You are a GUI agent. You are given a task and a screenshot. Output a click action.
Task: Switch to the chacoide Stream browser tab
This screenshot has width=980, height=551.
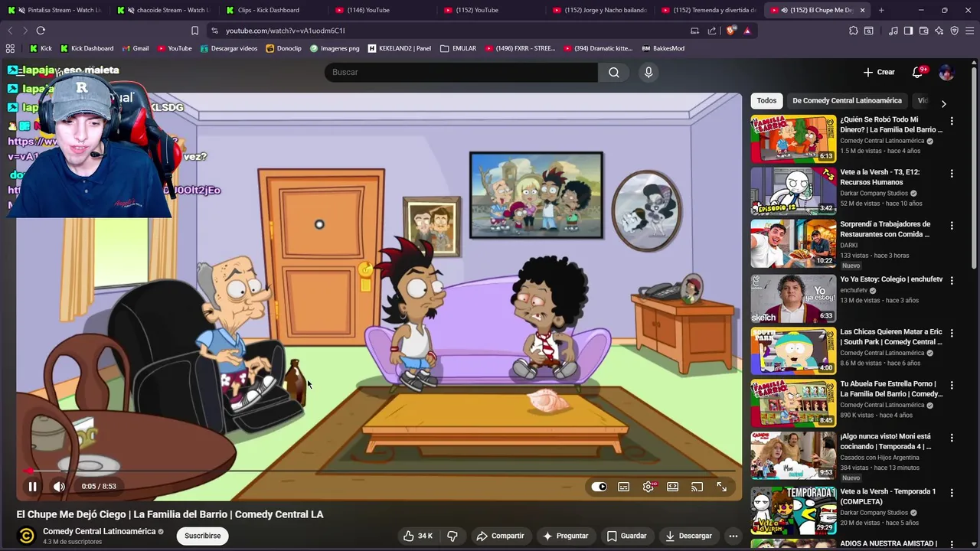[x=165, y=10]
